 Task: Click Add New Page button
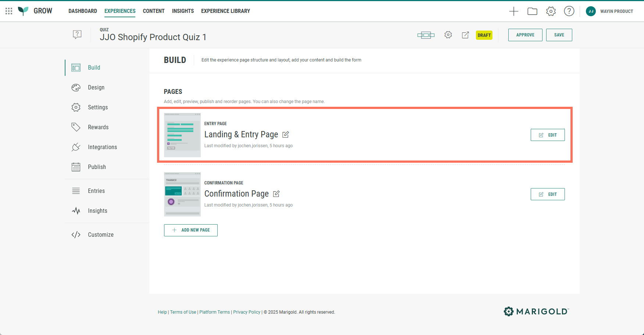point(191,230)
